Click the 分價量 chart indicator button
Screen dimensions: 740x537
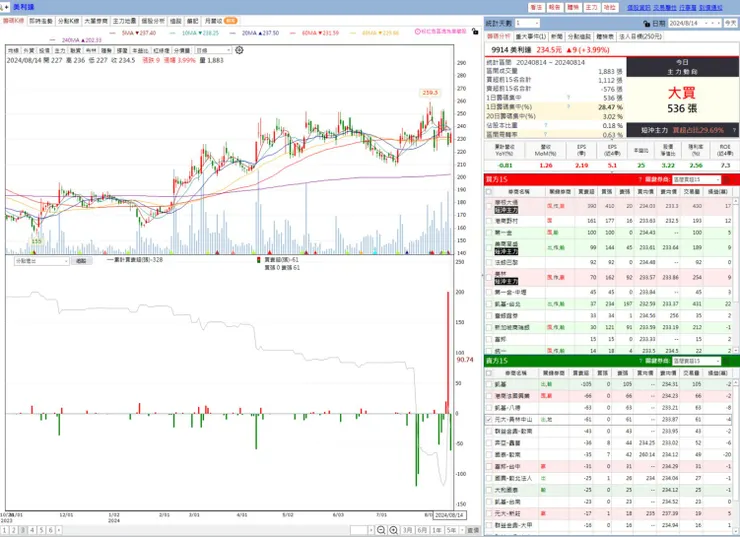pyautogui.click(x=182, y=50)
